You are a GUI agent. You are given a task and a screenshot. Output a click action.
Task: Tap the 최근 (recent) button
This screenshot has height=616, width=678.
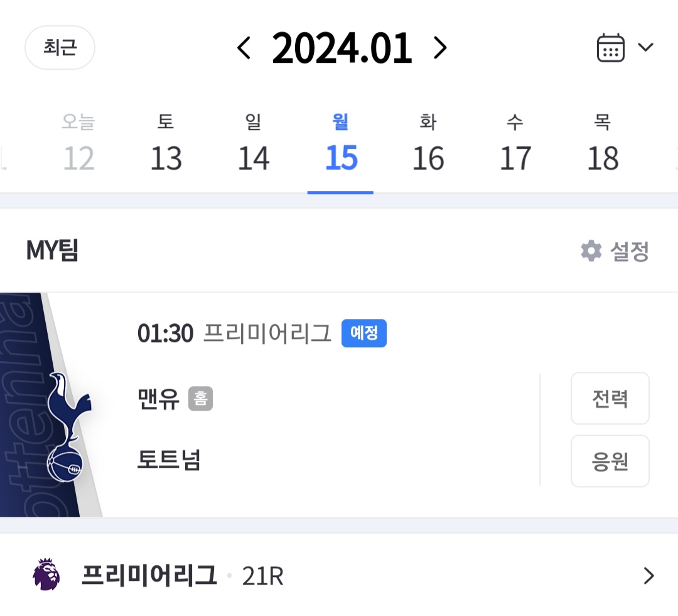click(60, 47)
